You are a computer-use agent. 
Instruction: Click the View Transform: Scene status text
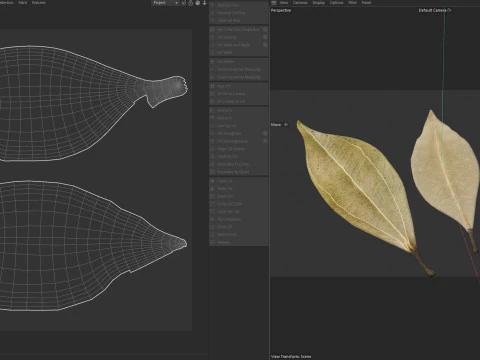point(291,356)
